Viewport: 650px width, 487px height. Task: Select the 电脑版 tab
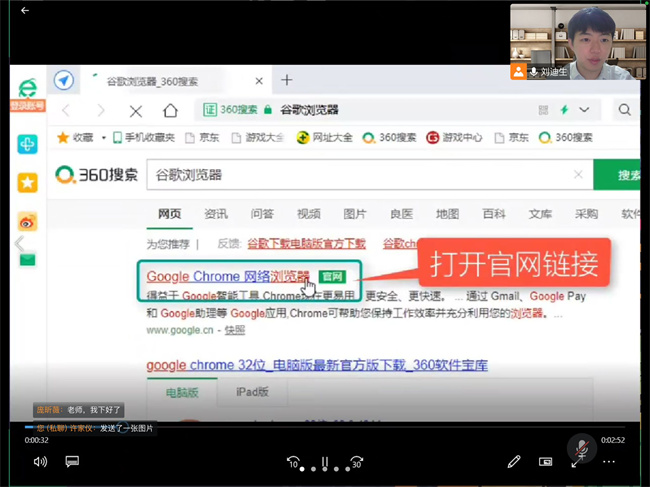coord(182,392)
